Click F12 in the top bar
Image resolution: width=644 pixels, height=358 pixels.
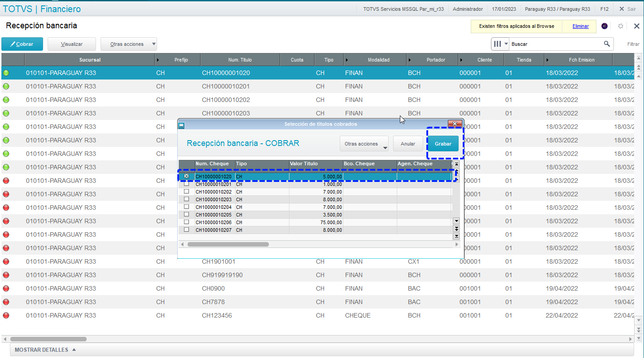point(604,9)
